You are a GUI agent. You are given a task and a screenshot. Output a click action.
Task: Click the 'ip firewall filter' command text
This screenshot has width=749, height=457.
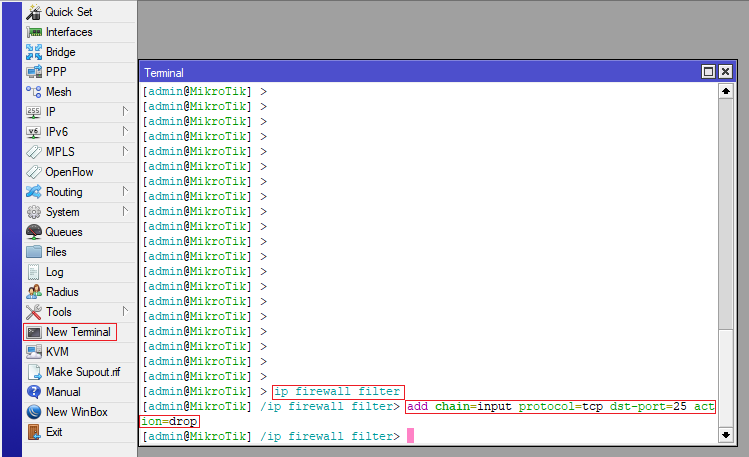[x=338, y=392]
